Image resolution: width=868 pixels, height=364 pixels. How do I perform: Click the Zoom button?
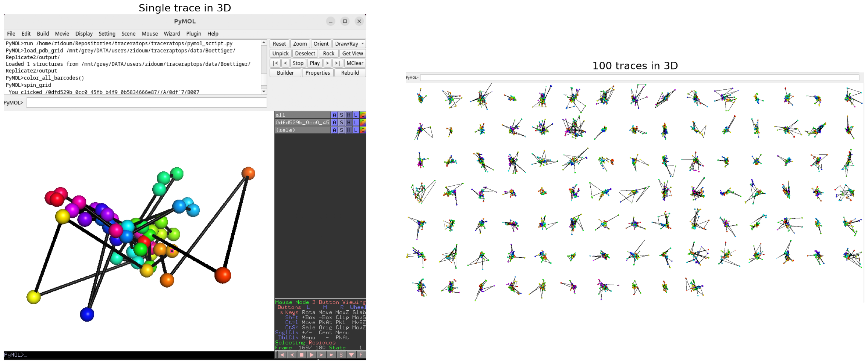click(300, 44)
